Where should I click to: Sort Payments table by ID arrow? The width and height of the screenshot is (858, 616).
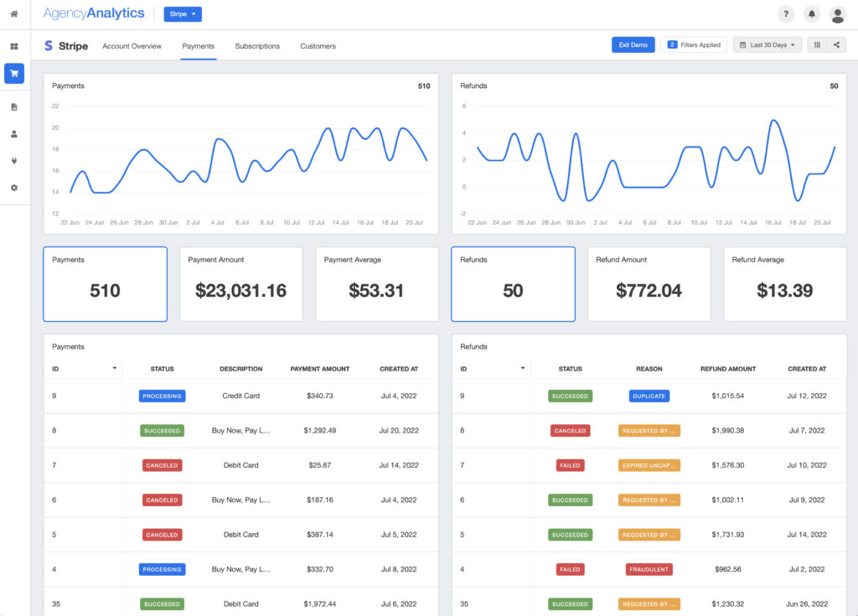click(x=114, y=368)
